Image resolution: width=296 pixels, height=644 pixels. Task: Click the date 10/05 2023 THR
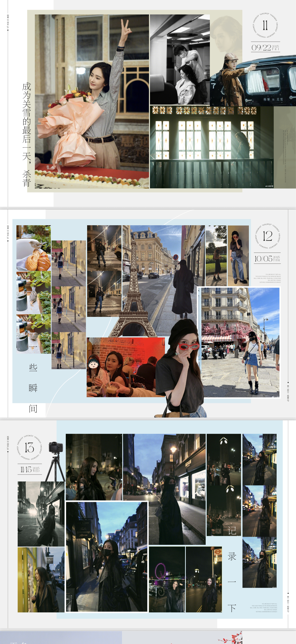267,258
